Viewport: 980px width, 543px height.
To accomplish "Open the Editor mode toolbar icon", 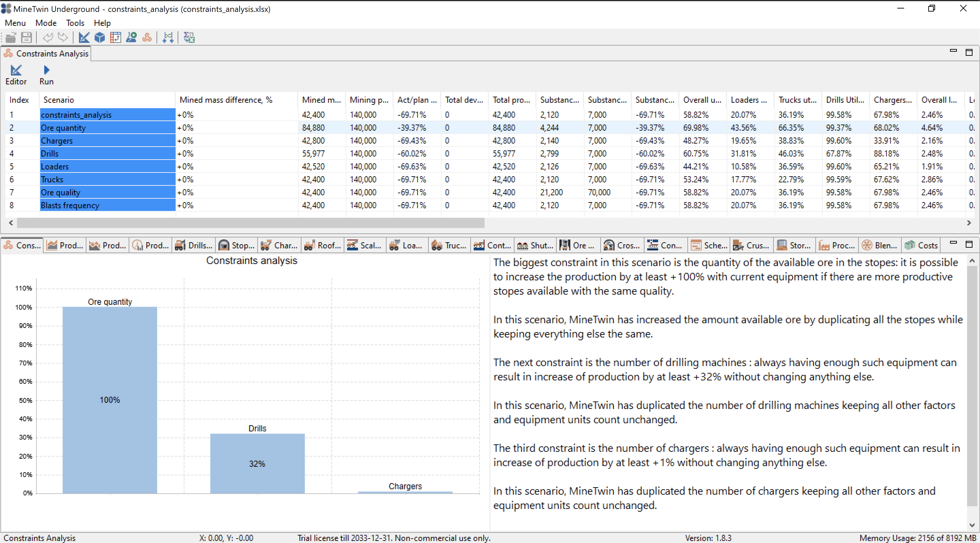I will coord(84,37).
